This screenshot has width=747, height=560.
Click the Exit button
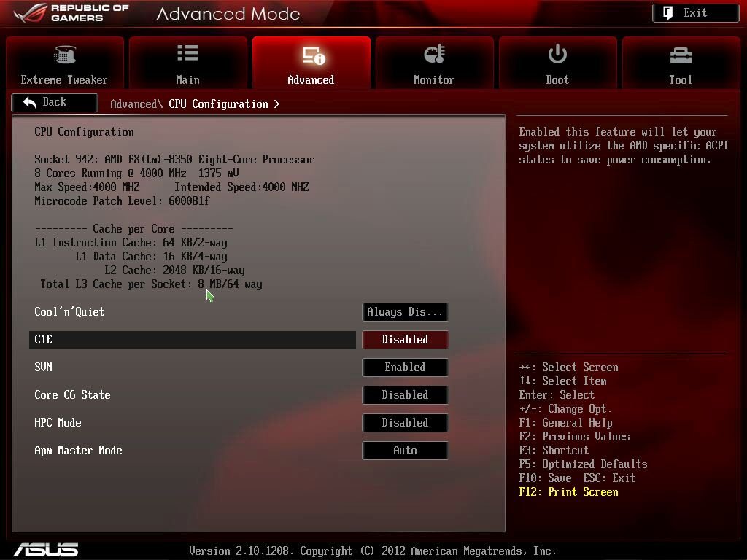pos(695,13)
